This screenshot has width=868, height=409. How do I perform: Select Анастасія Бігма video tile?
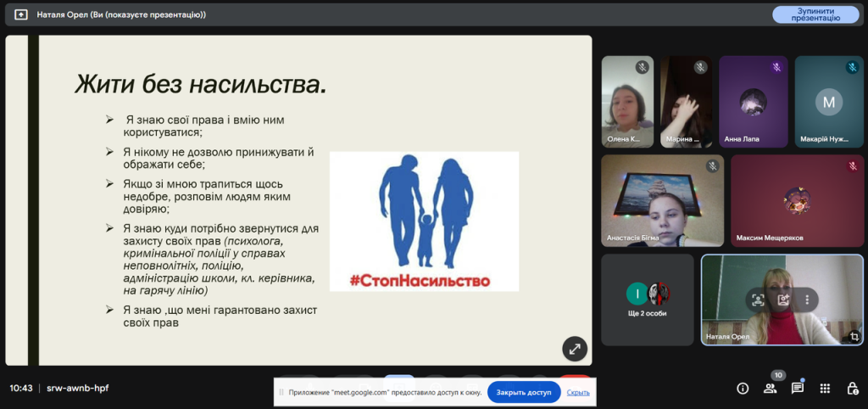663,201
